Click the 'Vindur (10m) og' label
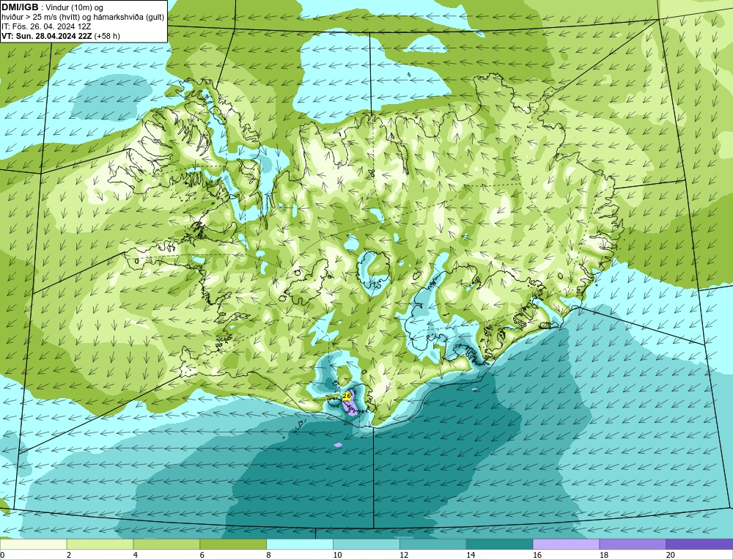 coord(74,8)
